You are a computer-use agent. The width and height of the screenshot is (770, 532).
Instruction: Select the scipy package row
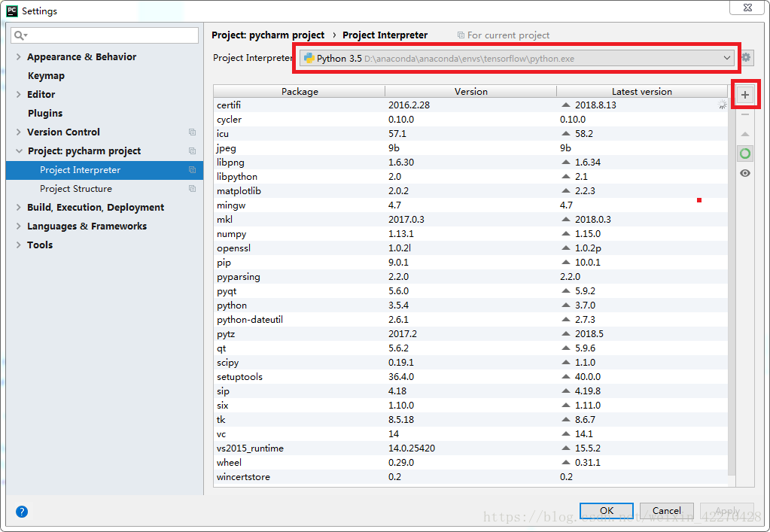[x=471, y=362]
